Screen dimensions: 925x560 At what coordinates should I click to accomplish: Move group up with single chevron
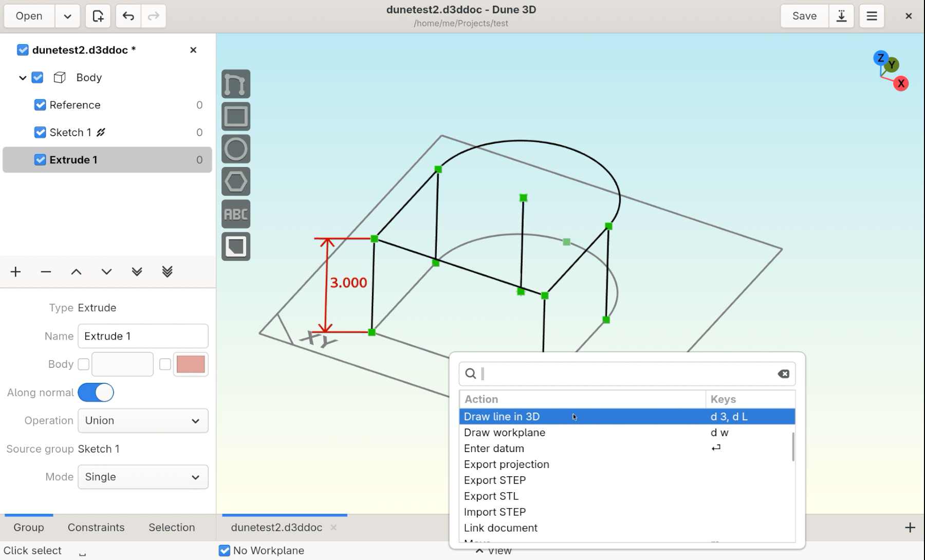pos(76,272)
